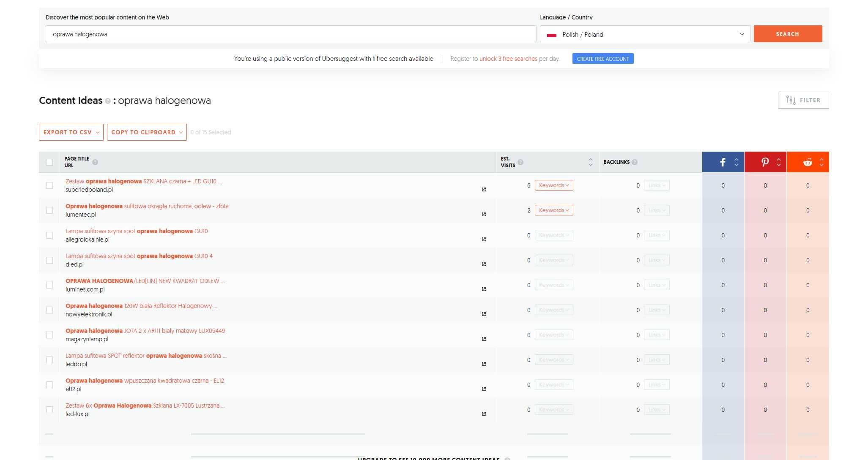
Task: Show help icon for Est. Visits
Action: (x=520, y=162)
